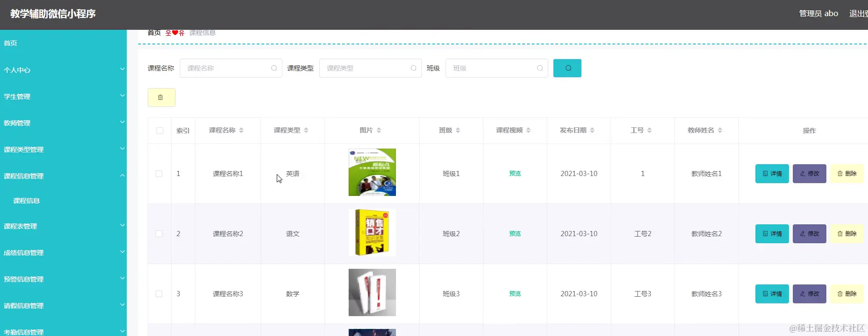
Task: Click magnifier icon in 班级 search field
Action: point(540,68)
